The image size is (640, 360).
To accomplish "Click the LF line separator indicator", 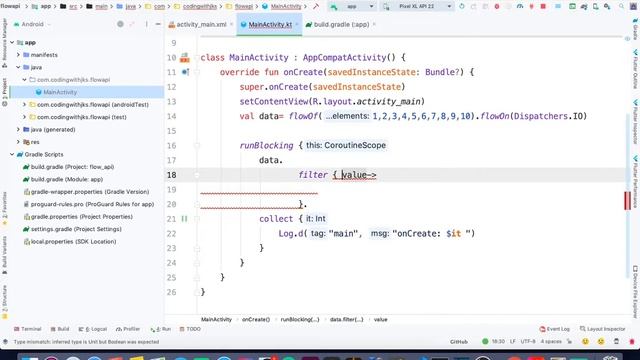I will click(513, 342).
